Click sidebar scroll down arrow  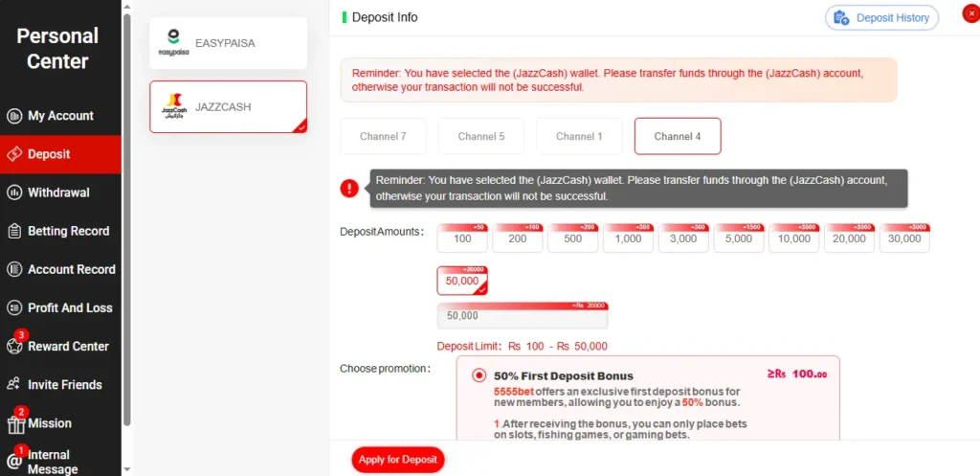[x=127, y=469]
